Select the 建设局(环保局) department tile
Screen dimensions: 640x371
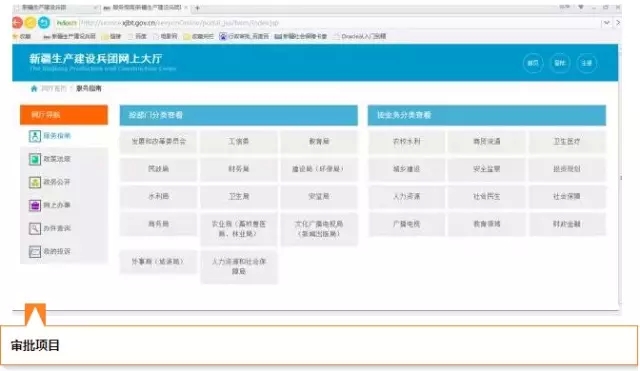[319, 169]
